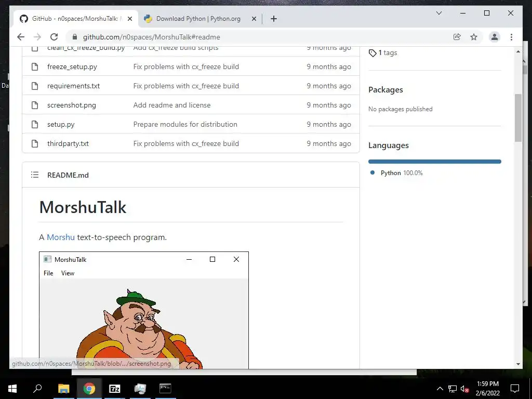The width and height of the screenshot is (532, 399).
Task: Close the Download Python tab
Action: coord(254,19)
